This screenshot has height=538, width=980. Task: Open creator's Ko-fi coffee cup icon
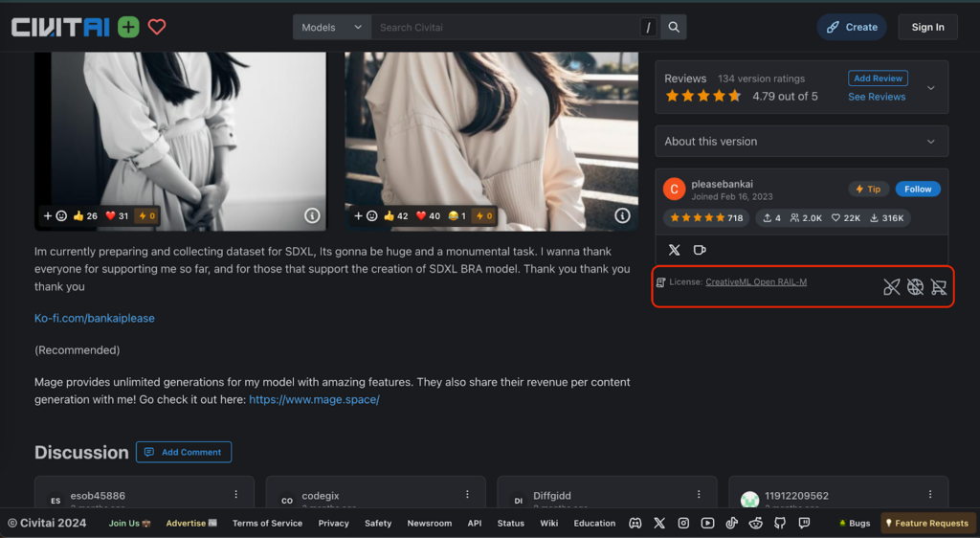pyautogui.click(x=700, y=250)
